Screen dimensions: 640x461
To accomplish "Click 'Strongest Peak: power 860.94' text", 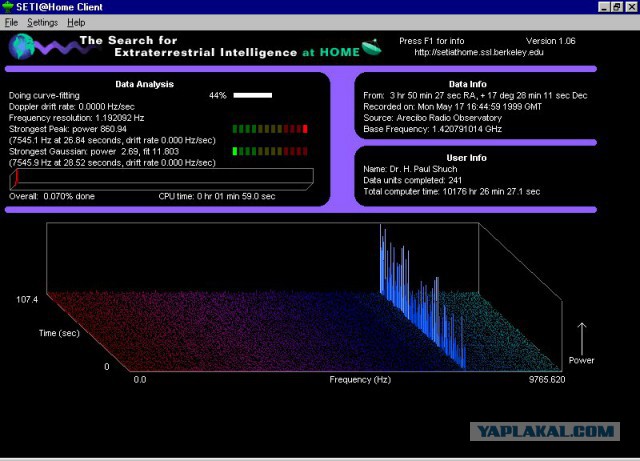I will [x=68, y=129].
